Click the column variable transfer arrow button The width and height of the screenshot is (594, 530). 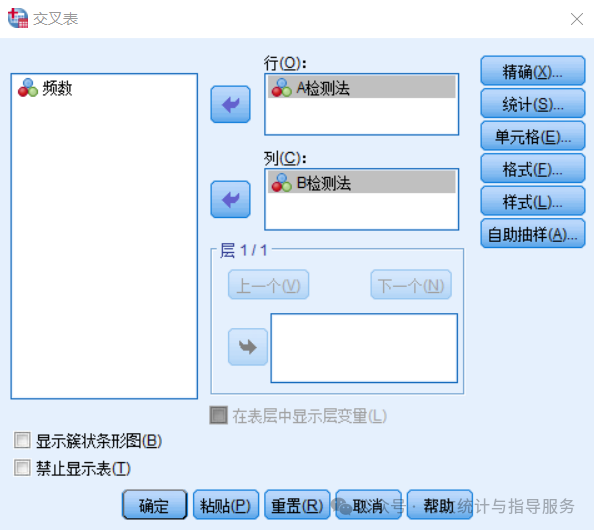pos(230,199)
